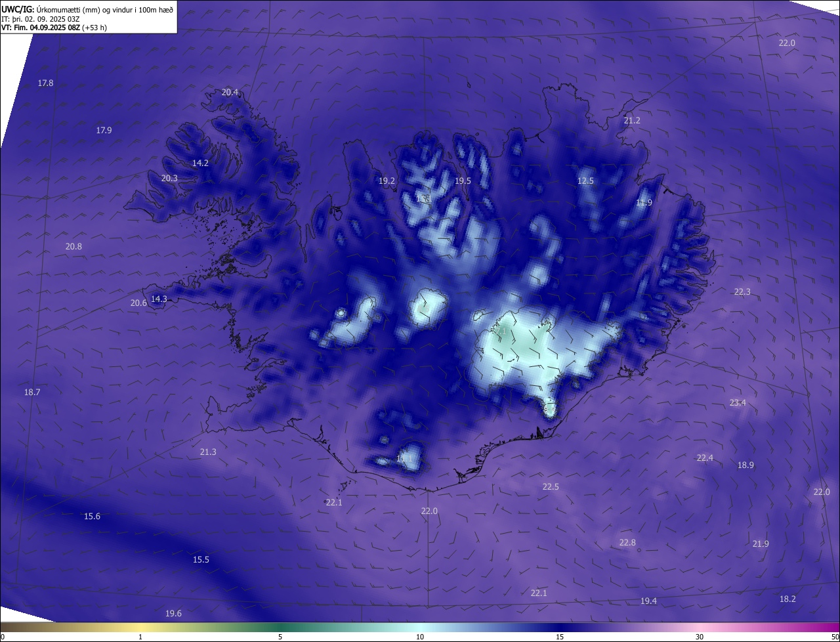Select the value label 20.4

pyautogui.click(x=230, y=93)
